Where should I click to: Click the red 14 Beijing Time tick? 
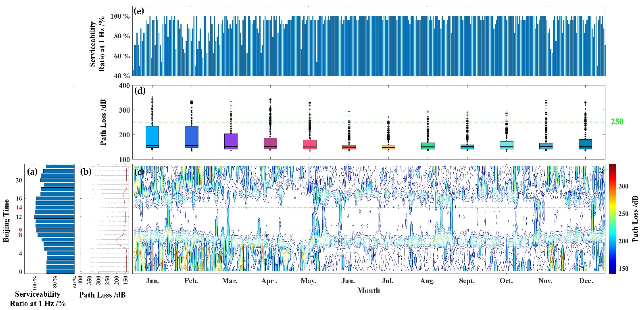click(19, 207)
